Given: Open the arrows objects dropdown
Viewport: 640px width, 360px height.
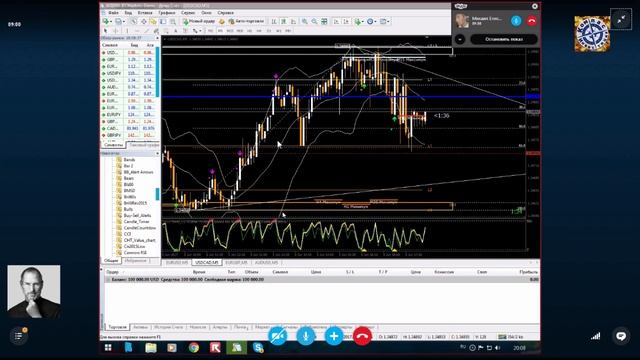Looking at the screenshot, I should tap(197, 31).
